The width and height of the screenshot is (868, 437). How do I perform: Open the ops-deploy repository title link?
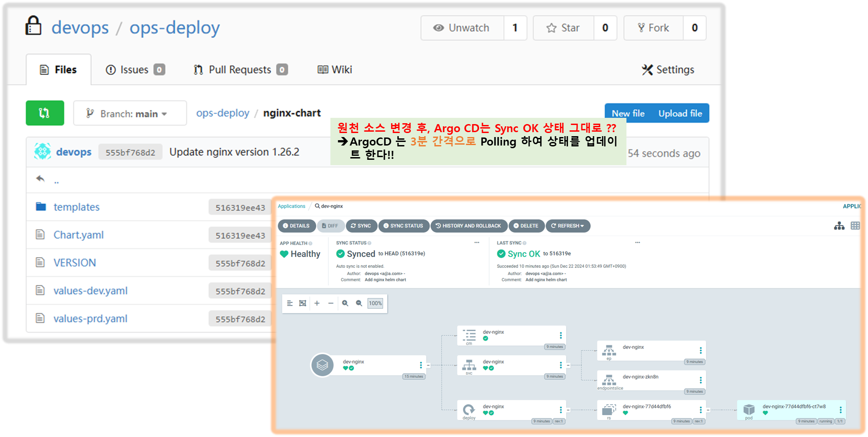[x=175, y=28]
